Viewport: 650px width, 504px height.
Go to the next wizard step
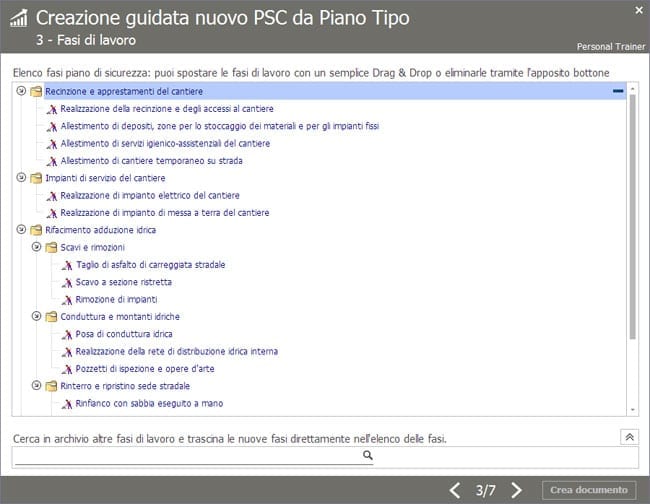[x=516, y=490]
